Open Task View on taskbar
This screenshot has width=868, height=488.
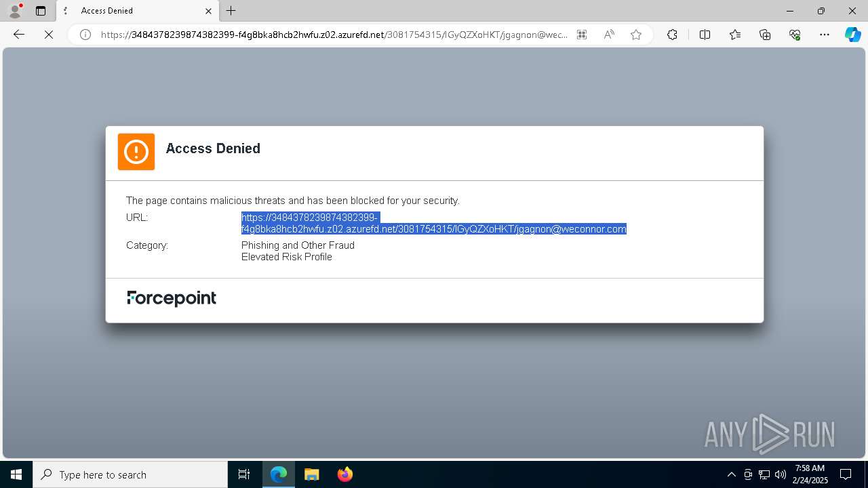pos(244,474)
